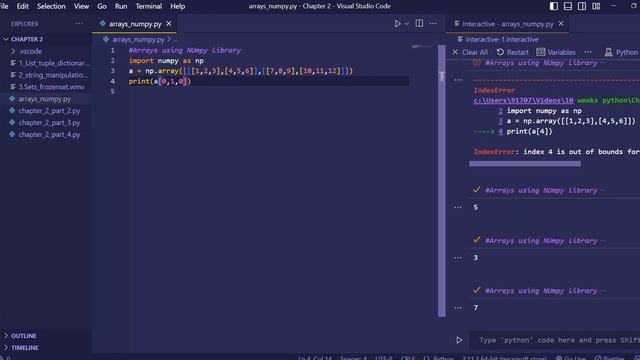Click the editor vertical scrollbar
Image resolution: width=640 pixels, height=360 pixels.
tap(442, 181)
